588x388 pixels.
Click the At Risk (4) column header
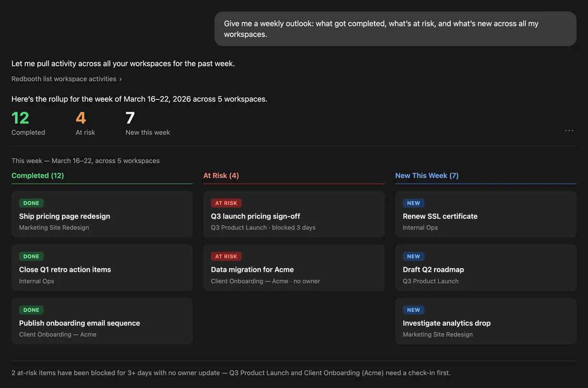click(x=221, y=176)
